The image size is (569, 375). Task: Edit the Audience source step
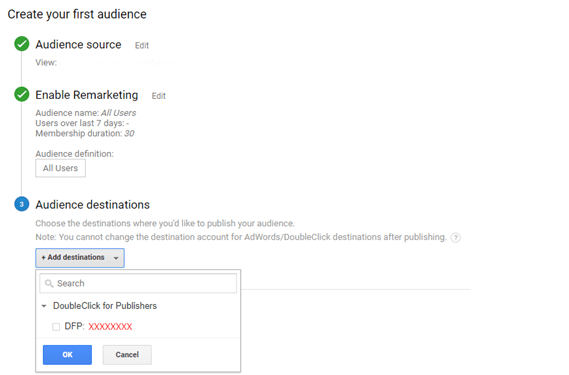pyautogui.click(x=142, y=45)
